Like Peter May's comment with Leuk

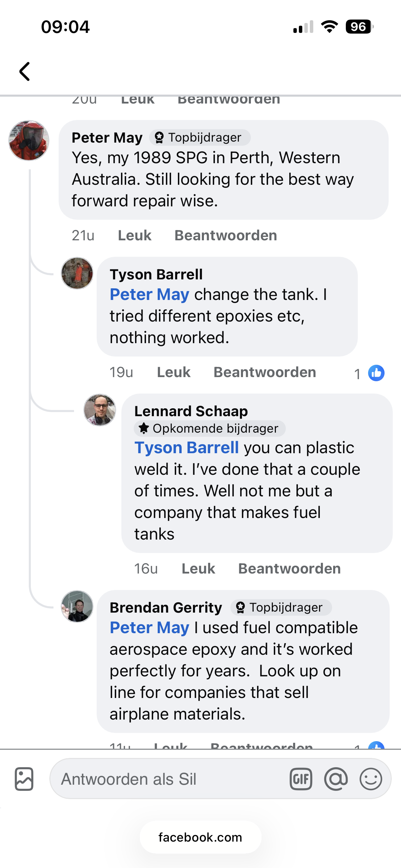[x=134, y=236]
